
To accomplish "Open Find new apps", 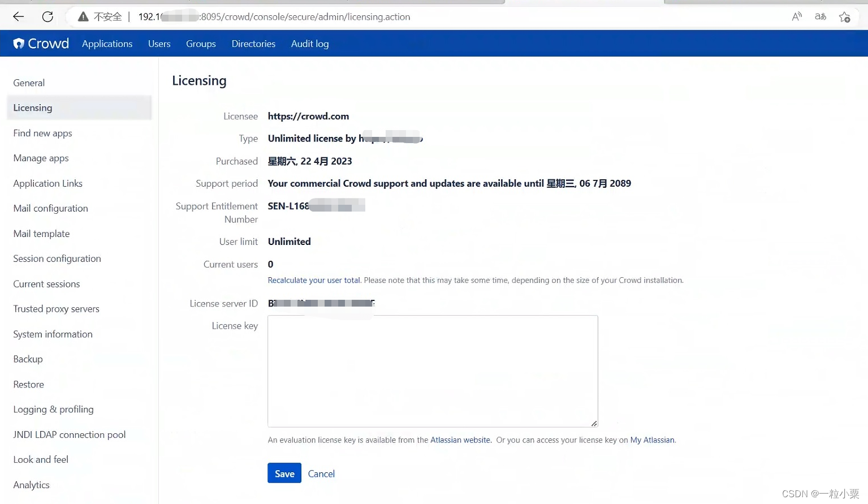I will (x=42, y=133).
